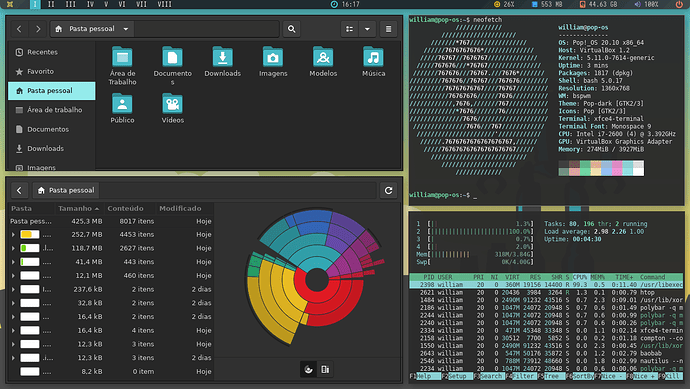This screenshot has width=690, height=389.
Task: Switch to workspace III in the top bar
Action: click(70, 4)
